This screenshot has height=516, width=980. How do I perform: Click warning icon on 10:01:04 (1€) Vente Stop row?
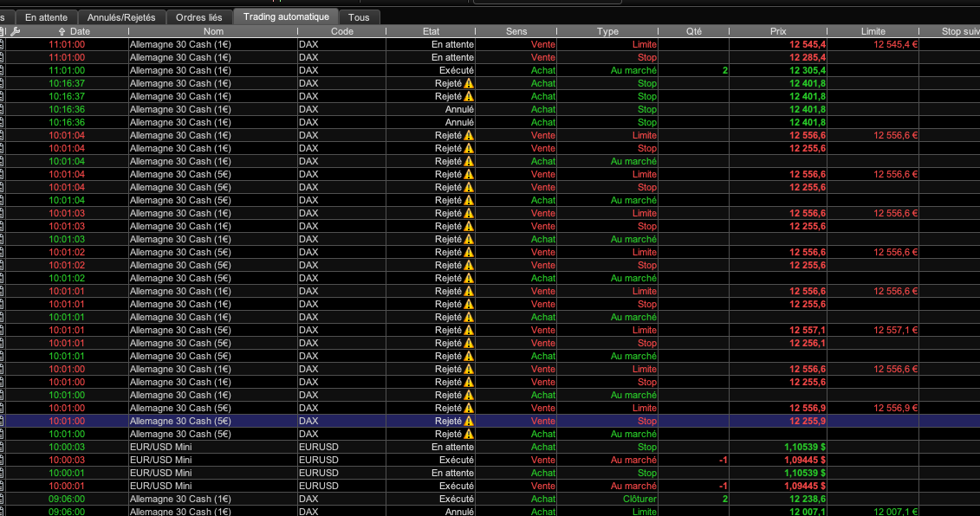469,148
